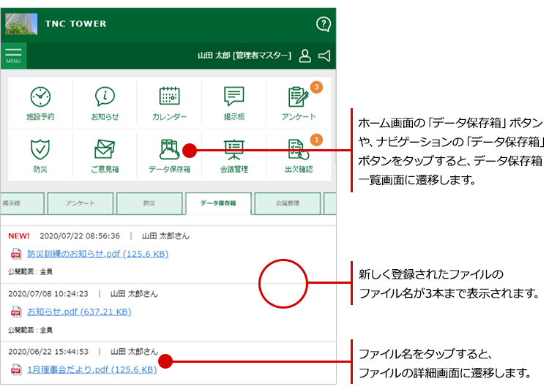Screen dimensions: 549x392
Task: Switch to the 防災 tab
Action: [x=149, y=203]
